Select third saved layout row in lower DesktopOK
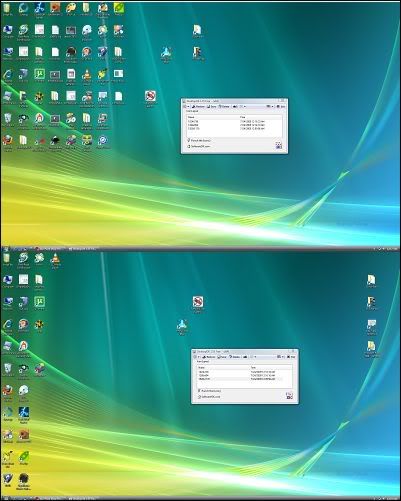The image size is (401, 501). point(245,379)
